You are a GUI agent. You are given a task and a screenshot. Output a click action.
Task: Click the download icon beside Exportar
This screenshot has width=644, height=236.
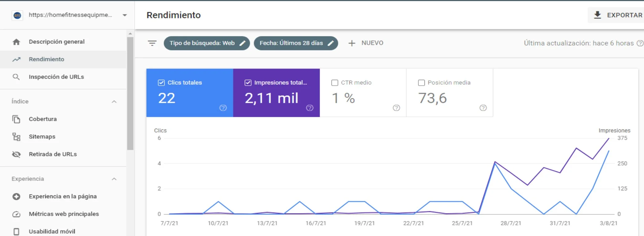597,15
